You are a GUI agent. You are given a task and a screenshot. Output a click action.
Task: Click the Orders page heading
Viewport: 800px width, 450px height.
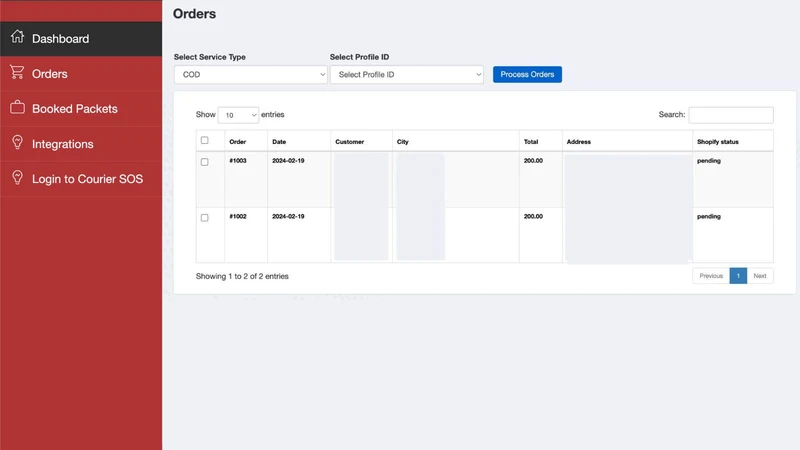tap(194, 14)
